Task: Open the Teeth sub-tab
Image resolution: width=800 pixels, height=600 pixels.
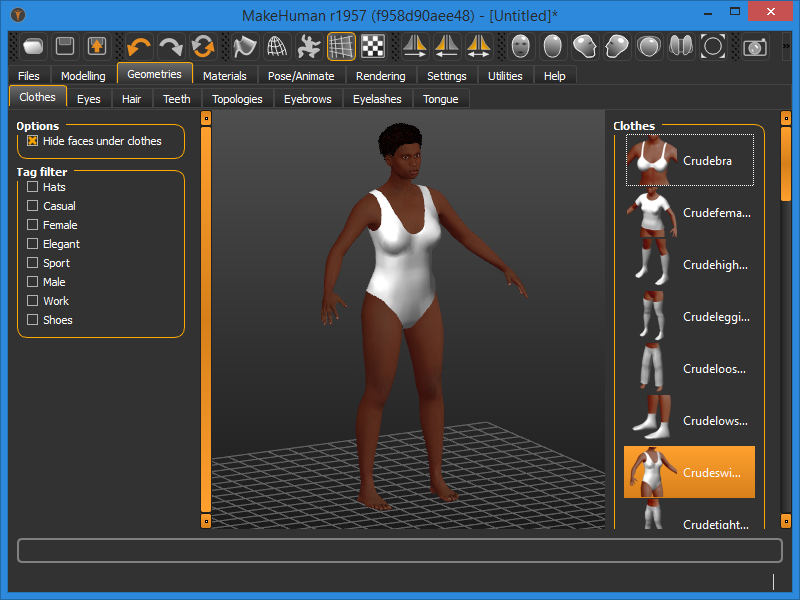Action: point(177,98)
